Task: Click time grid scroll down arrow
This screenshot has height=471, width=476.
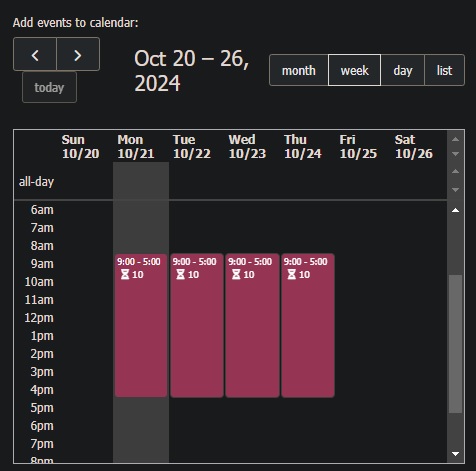Action: coord(455,454)
